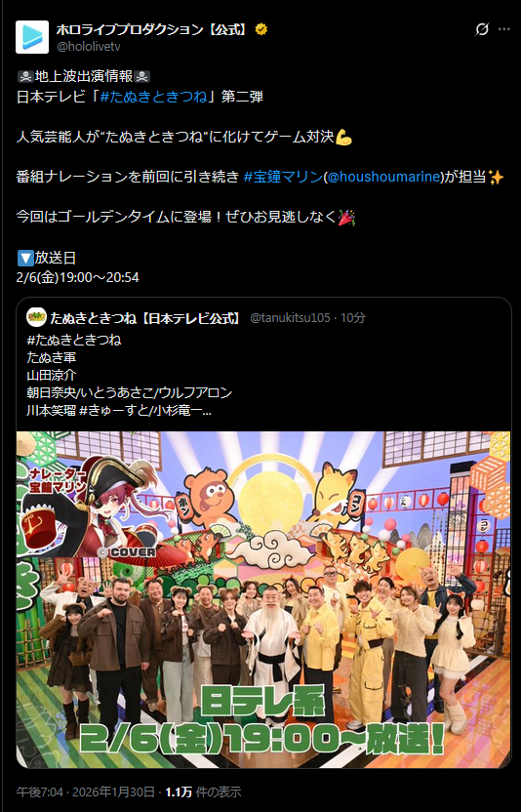Open the TV show promotional image
Screen dimensions: 521x812
coord(263,599)
